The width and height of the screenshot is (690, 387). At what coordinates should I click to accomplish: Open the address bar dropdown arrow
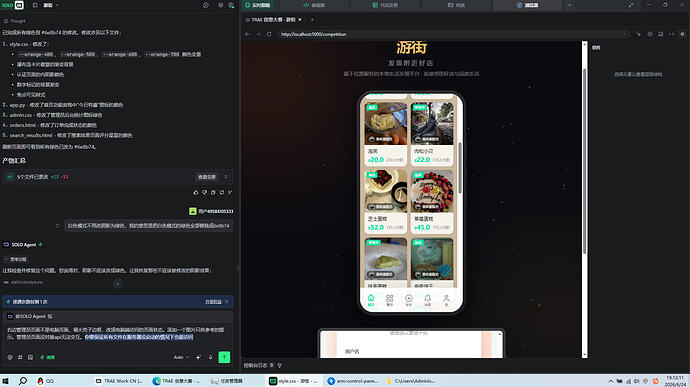tap(624, 34)
